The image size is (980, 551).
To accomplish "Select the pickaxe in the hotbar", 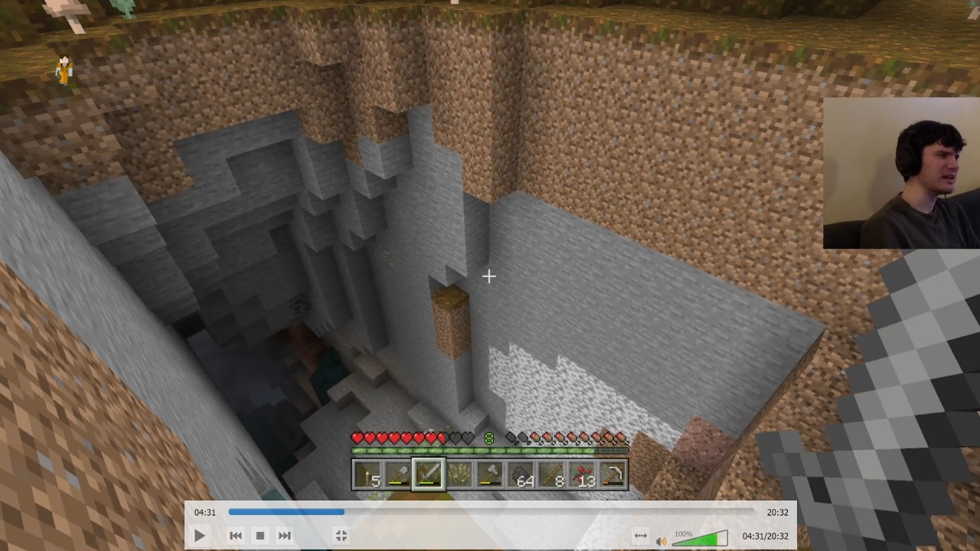I will click(x=612, y=474).
